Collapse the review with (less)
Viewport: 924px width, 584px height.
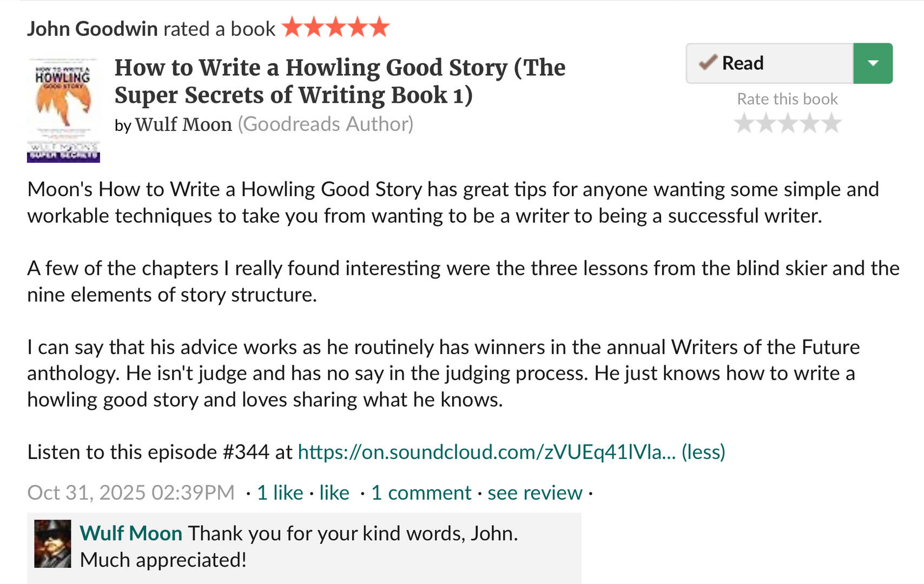[x=703, y=452]
